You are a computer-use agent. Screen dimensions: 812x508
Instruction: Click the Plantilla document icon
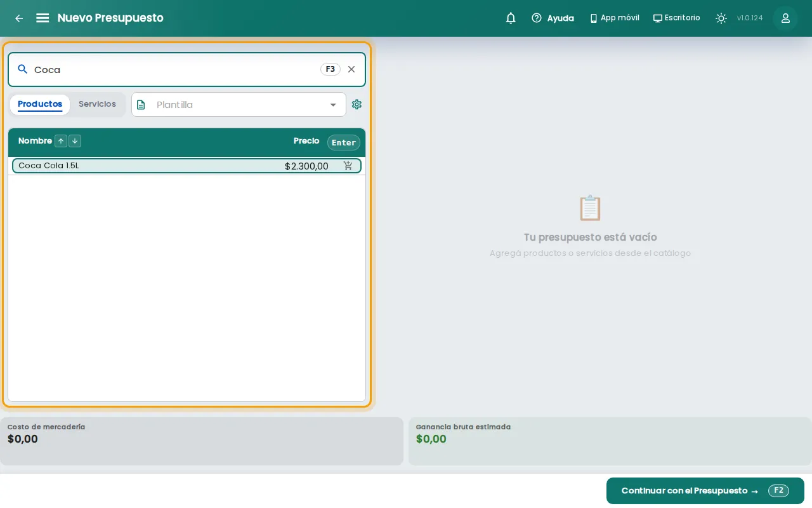[141, 105]
